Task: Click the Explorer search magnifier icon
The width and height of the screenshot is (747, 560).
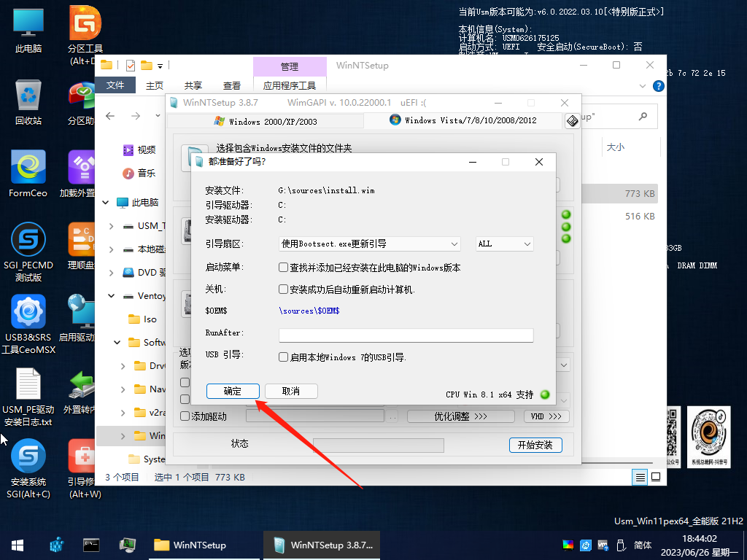Action: pos(643,116)
